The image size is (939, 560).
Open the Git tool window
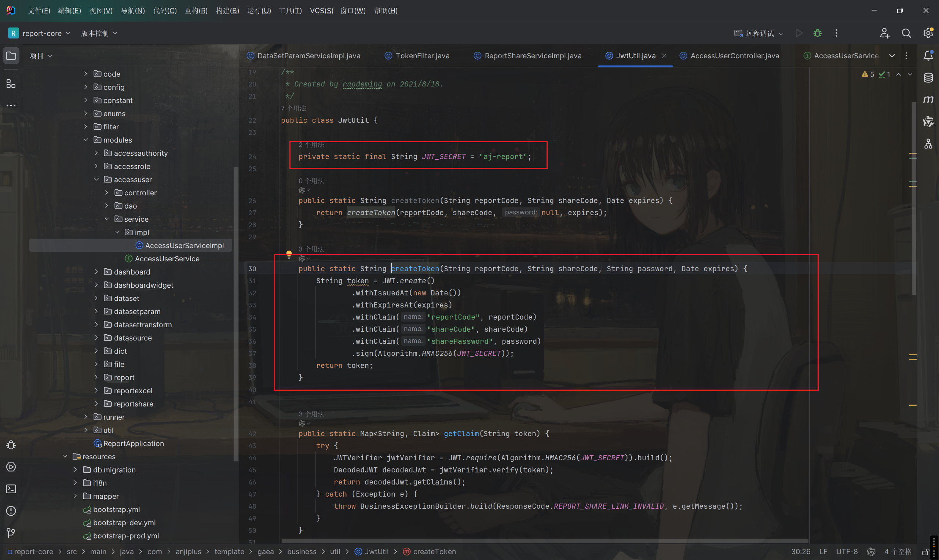pyautogui.click(x=11, y=533)
